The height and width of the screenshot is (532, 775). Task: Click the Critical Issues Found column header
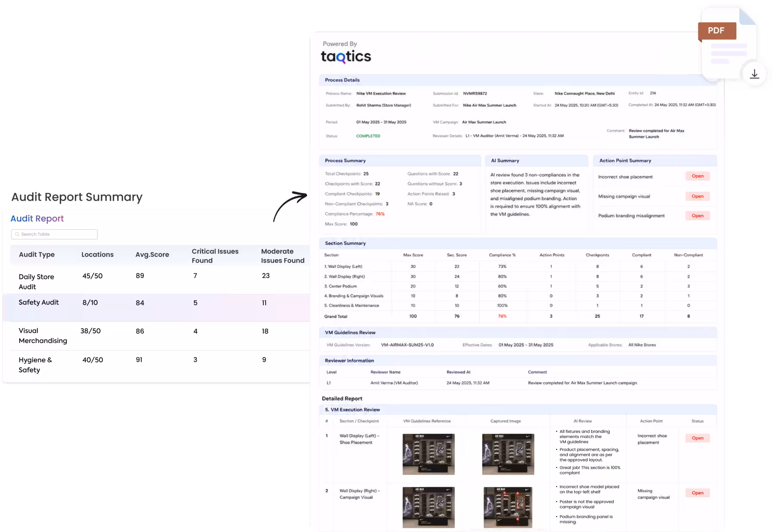point(215,256)
